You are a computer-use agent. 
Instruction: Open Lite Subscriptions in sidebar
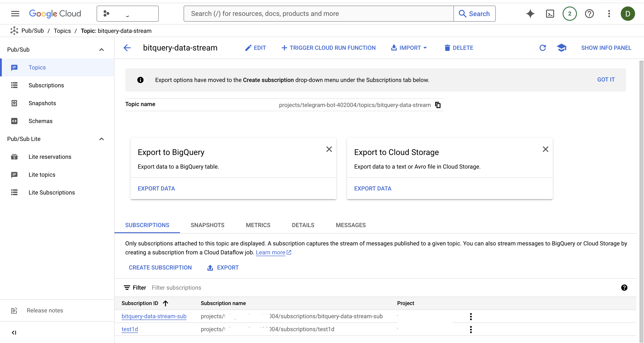pos(57,192)
